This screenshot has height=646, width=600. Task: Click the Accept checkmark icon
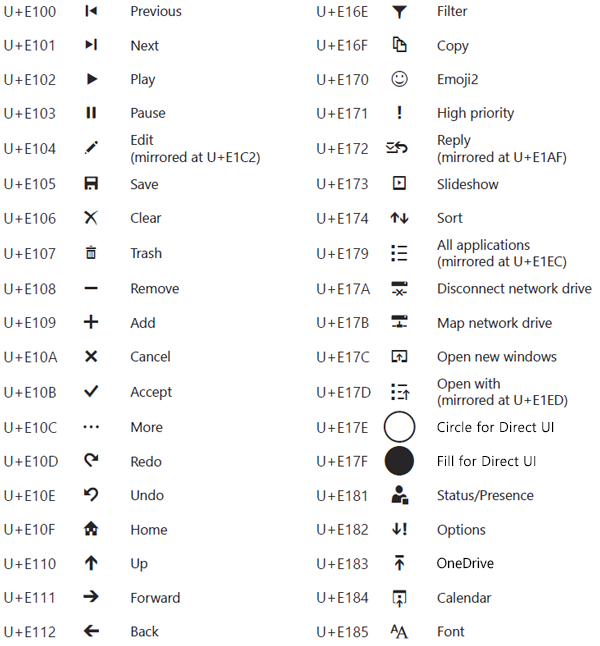click(91, 392)
